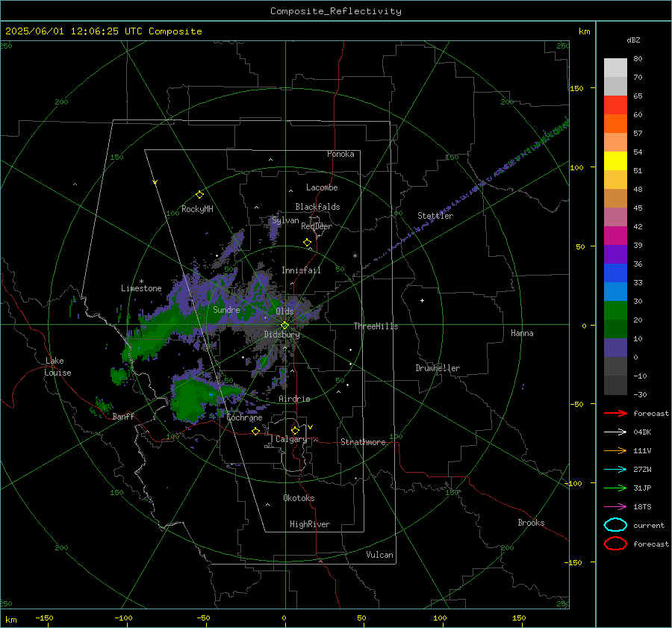
Task: Click the Lake Louise label
Action: point(57,367)
